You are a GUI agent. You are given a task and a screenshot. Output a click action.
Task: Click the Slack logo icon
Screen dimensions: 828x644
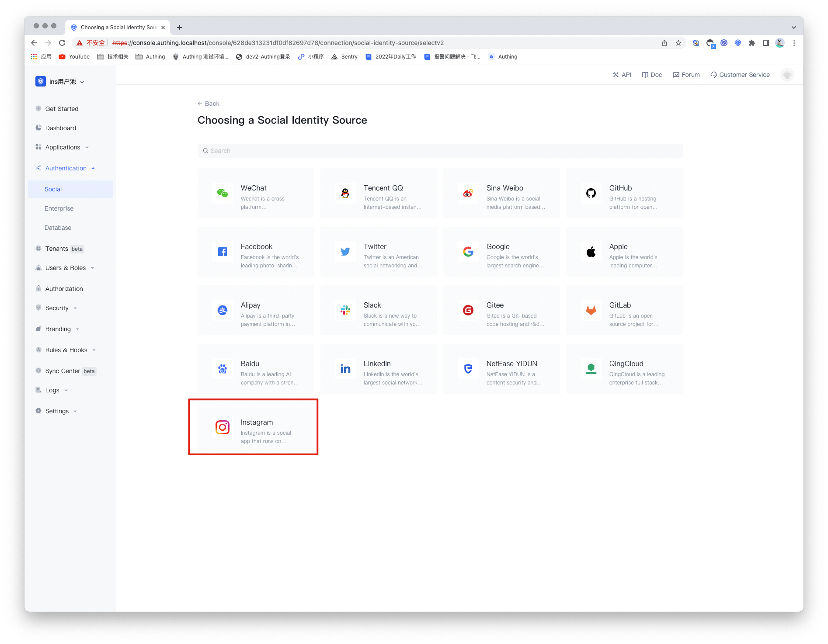[345, 310]
